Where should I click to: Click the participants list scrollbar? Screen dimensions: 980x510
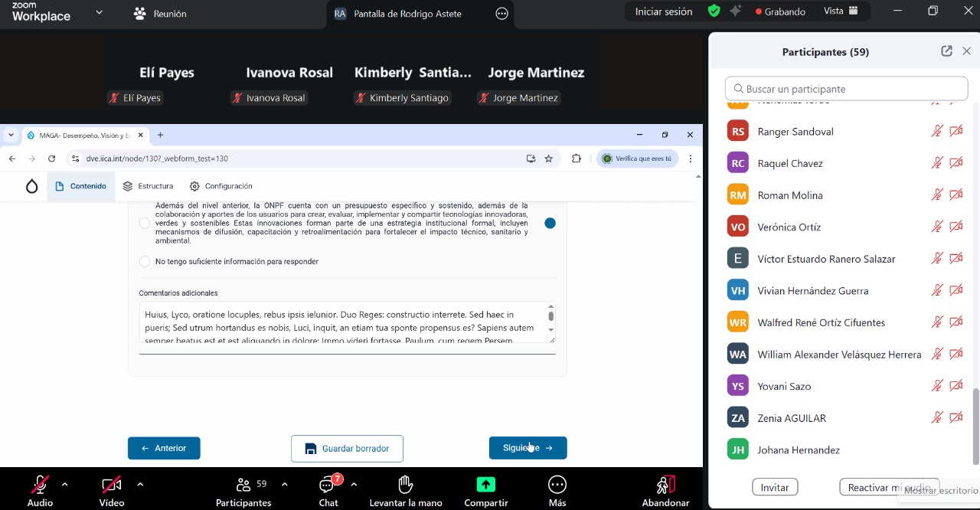click(x=975, y=425)
